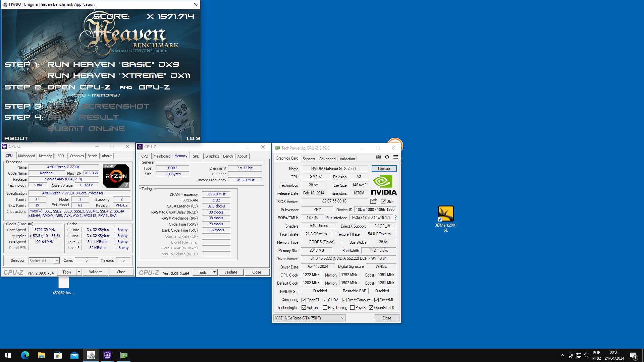The width and height of the screenshot is (644, 362).
Task: Switch to CPU-Z taskbar icon
Action: (107, 355)
